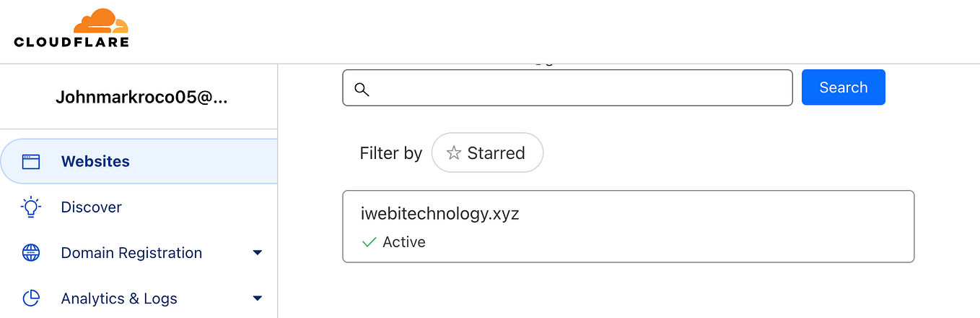Click the magnifying glass search icon
The height and width of the screenshot is (318, 980).
click(x=362, y=89)
